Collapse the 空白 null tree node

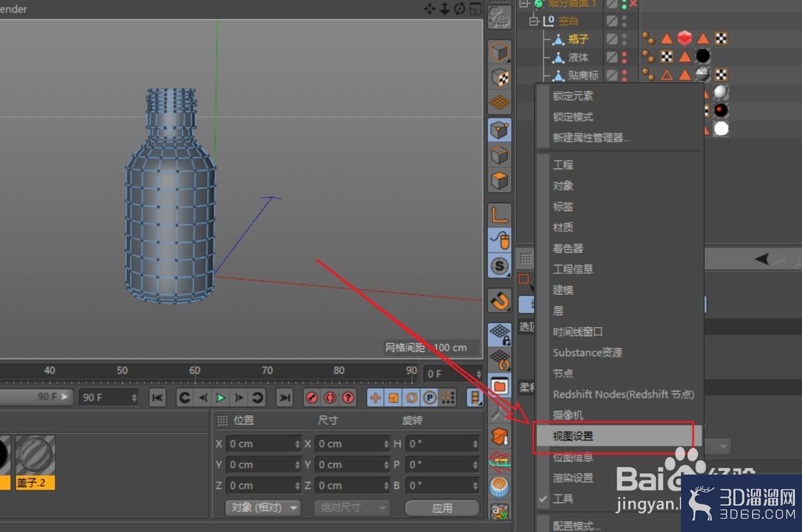point(533,21)
